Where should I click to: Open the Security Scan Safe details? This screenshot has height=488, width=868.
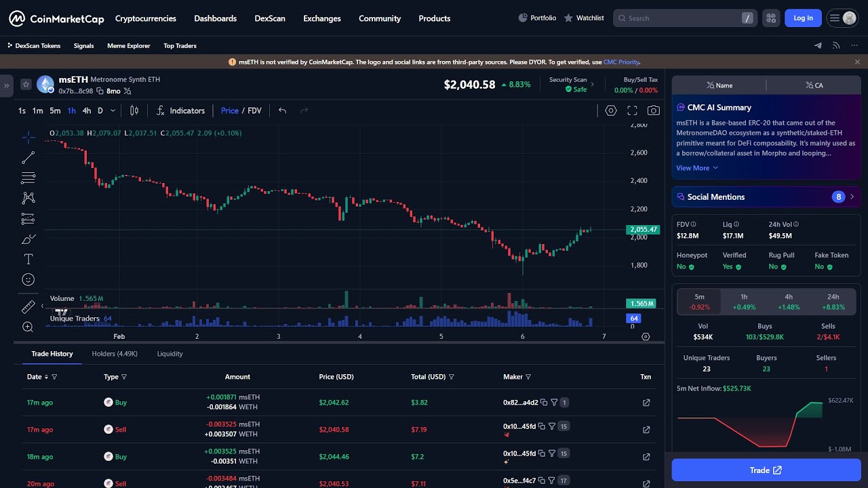571,85
